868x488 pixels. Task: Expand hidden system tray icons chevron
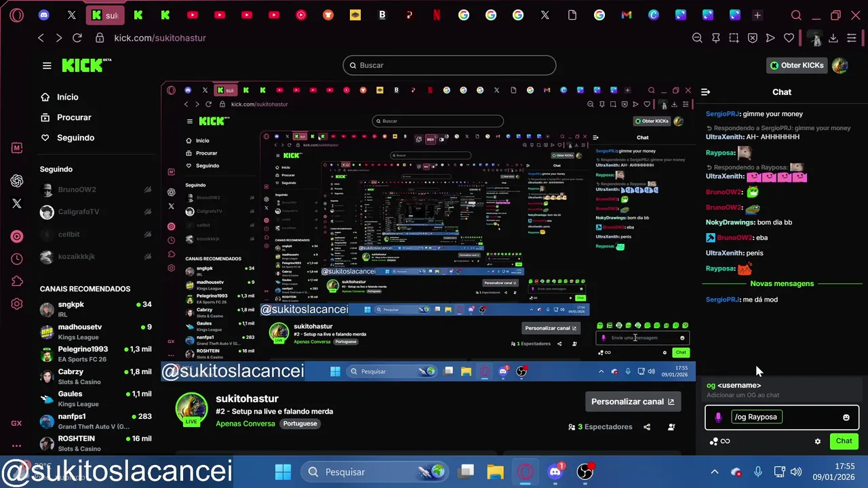(714, 472)
